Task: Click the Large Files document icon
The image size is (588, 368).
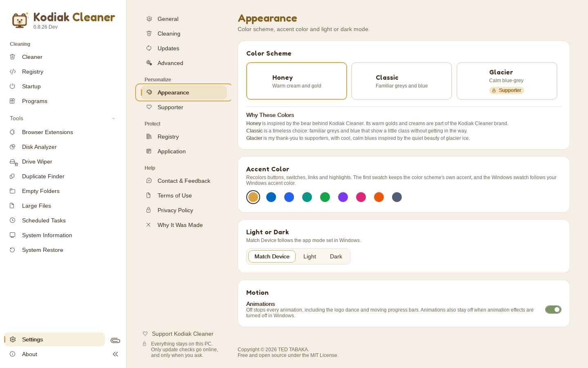Action: tap(12, 206)
